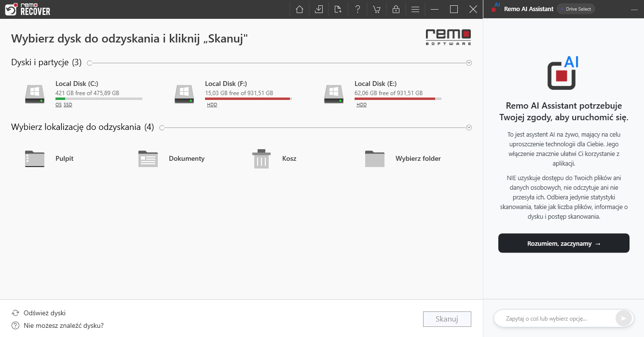
Task: Click the Remo Software logo
Action: [448, 37]
